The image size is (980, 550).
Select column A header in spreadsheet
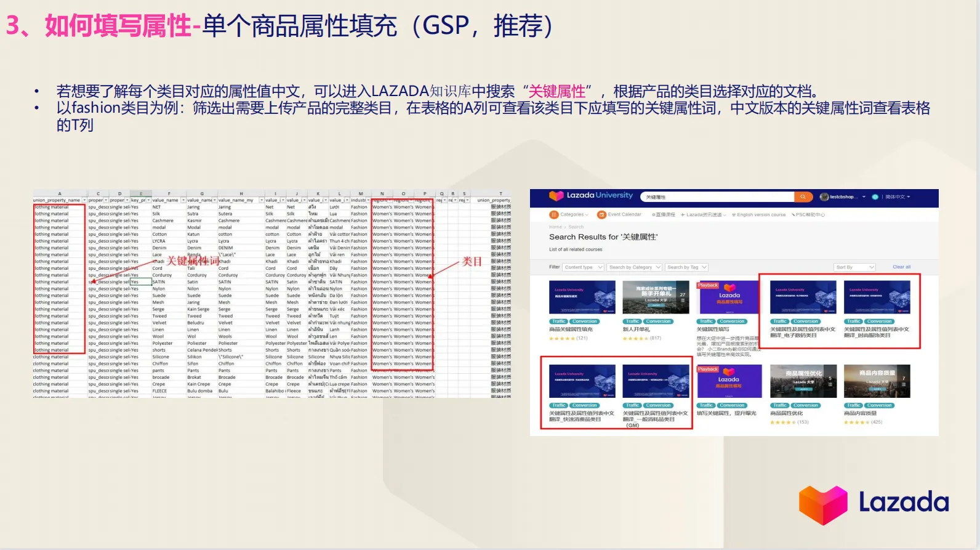[60, 193]
